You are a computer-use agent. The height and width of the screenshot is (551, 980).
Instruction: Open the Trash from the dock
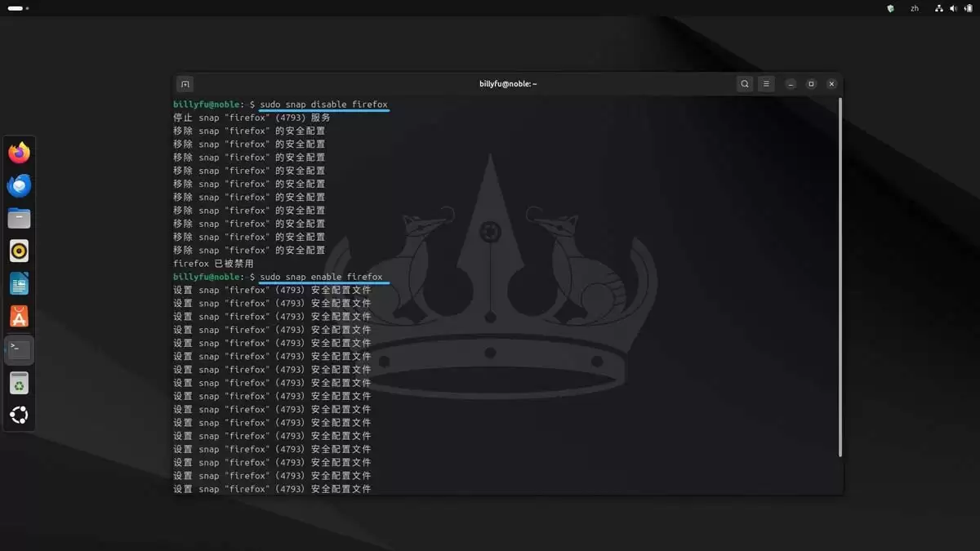point(18,383)
